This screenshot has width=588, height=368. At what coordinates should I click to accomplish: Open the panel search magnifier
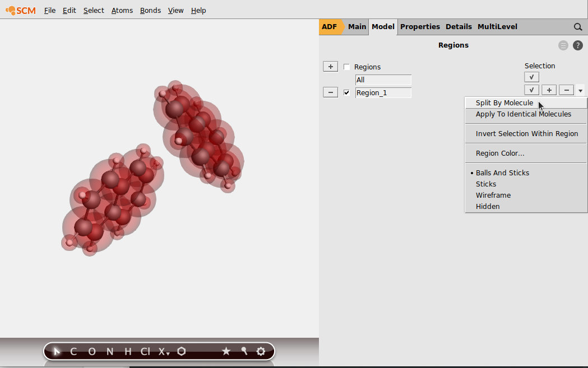tap(578, 27)
